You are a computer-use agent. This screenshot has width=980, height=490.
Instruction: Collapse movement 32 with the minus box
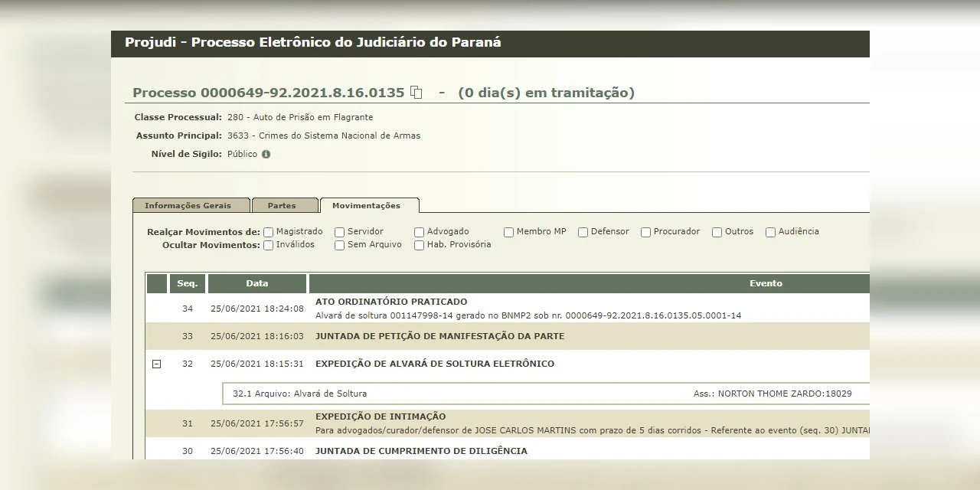(157, 364)
